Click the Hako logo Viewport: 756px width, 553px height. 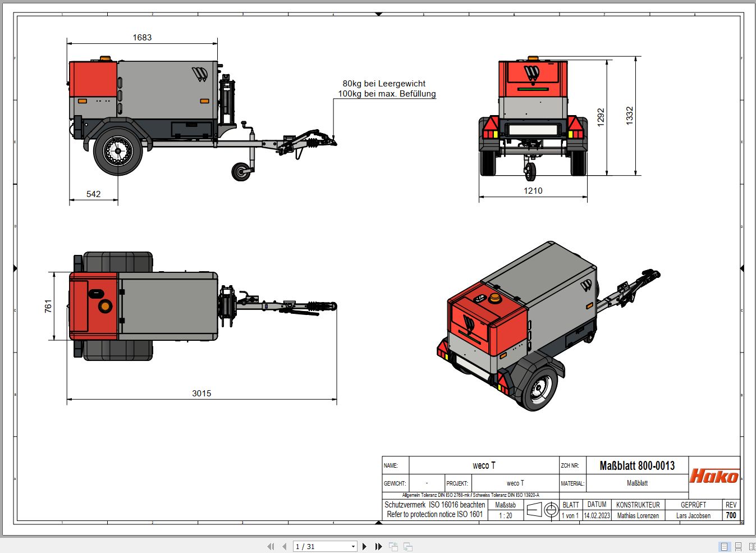[714, 477]
